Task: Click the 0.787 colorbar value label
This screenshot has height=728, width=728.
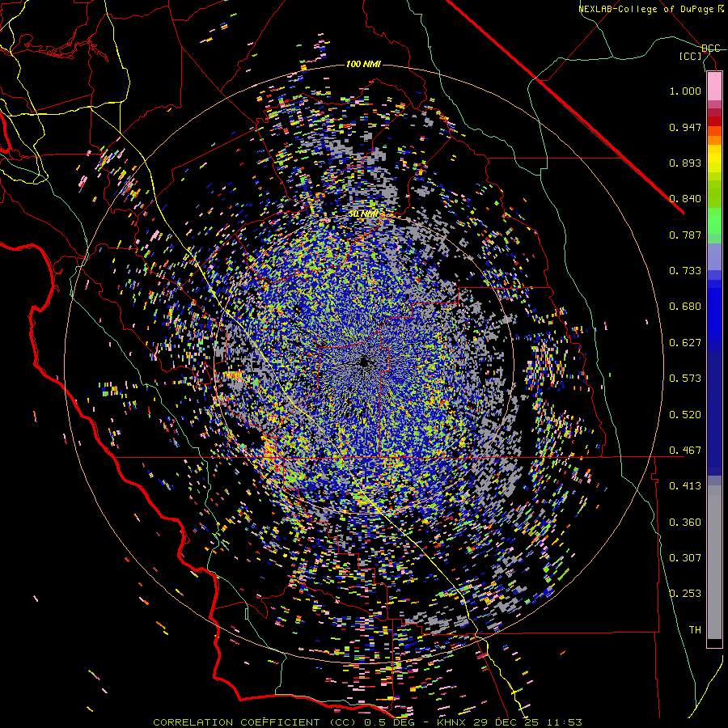Action: 685,235
